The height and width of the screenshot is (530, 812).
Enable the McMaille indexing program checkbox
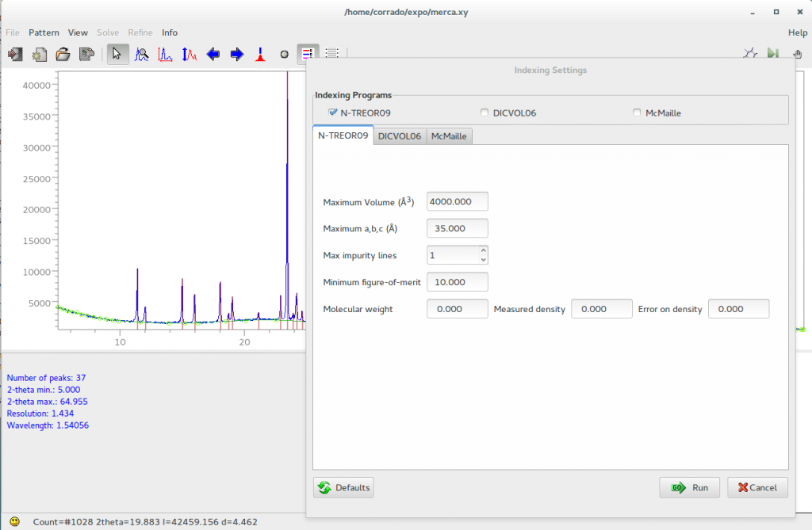pos(637,112)
